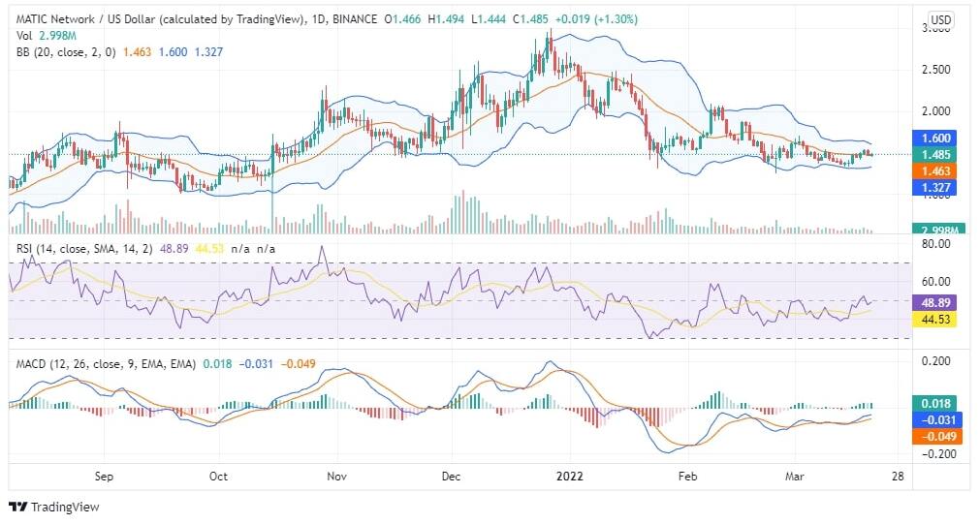Click the MACD 0.018 histogram axis label
980x524 pixels.
pyautogui.click(x=935, y=404)
